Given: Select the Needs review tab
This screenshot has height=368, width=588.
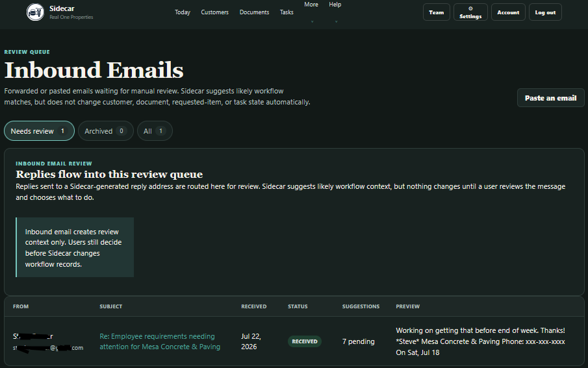Looking at the screenshot, I should (40, 131).
